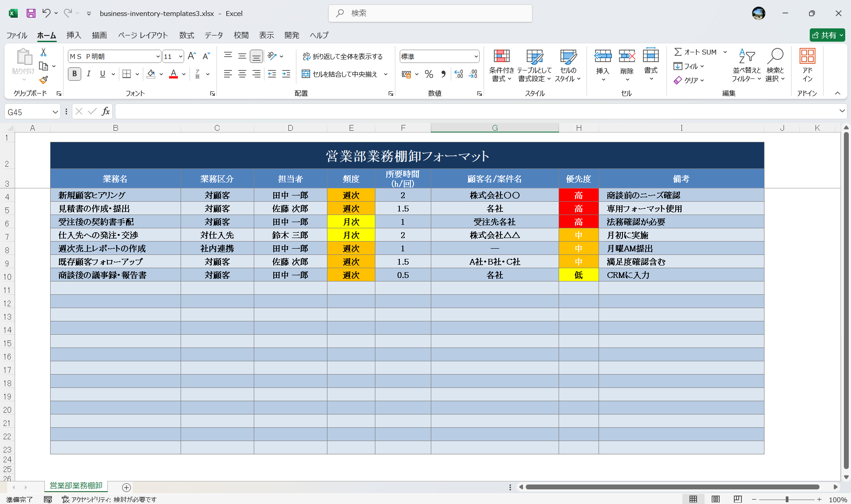Click the Save icon in title bar

[31, 13]
